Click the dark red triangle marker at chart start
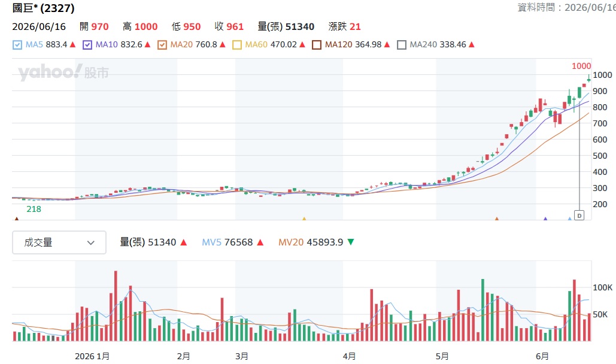Viewport: 616px width, 364px height. click(x=17, y=218)
